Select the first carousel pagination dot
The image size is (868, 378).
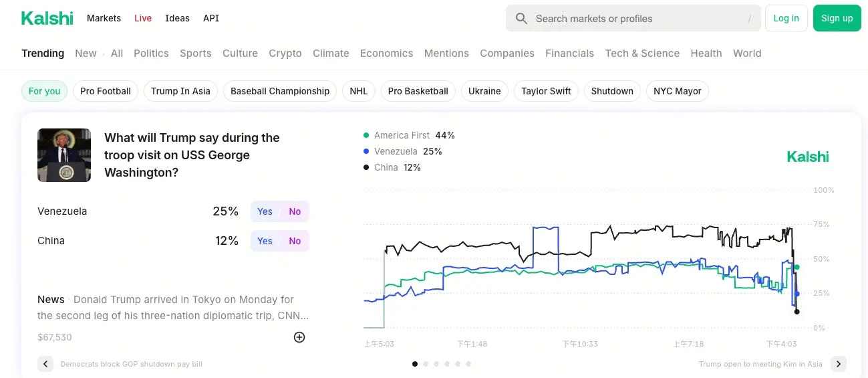(415, 364)
